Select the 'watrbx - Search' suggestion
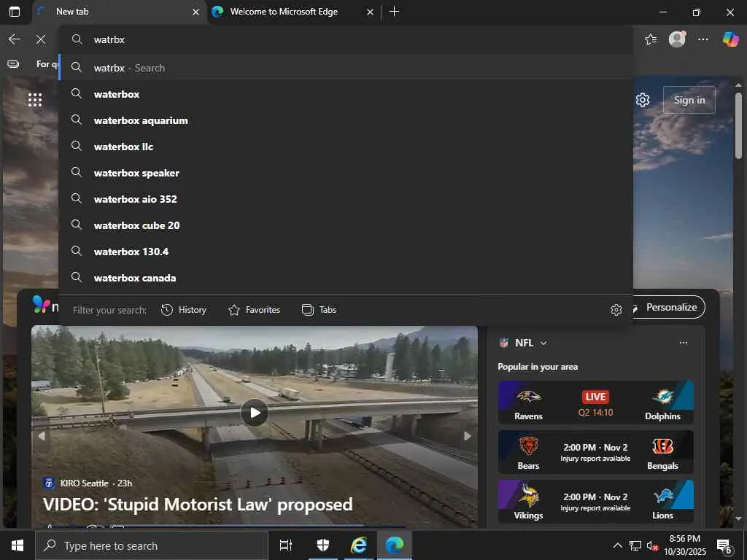Image resolution: width=747 pixels, height=560 pixels. (346, 68)
